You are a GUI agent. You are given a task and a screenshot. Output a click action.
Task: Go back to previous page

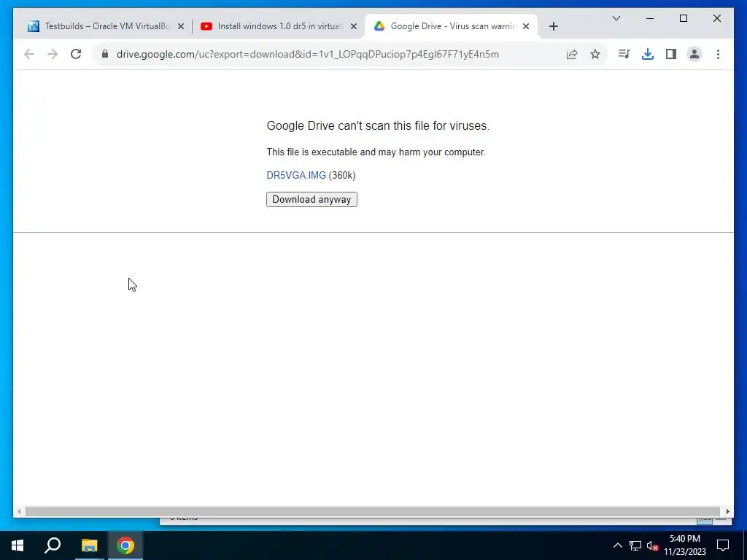point(29,54)
